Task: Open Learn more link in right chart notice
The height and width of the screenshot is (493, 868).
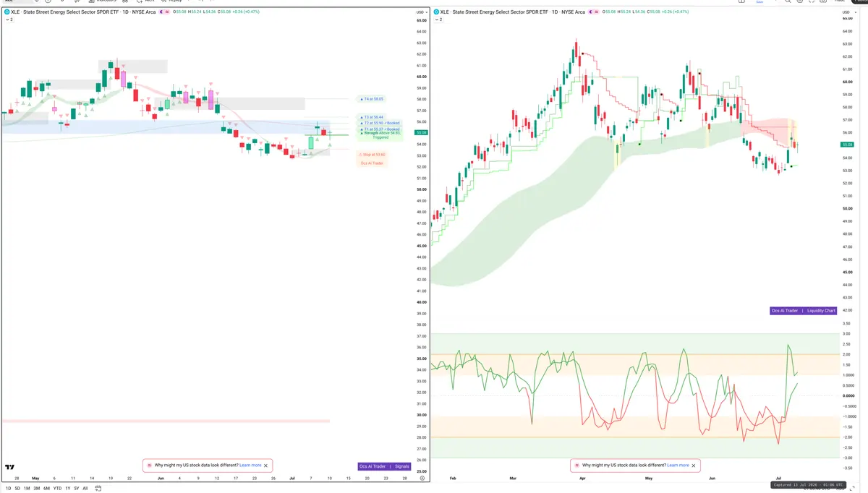Action: [x=678, y=466]
